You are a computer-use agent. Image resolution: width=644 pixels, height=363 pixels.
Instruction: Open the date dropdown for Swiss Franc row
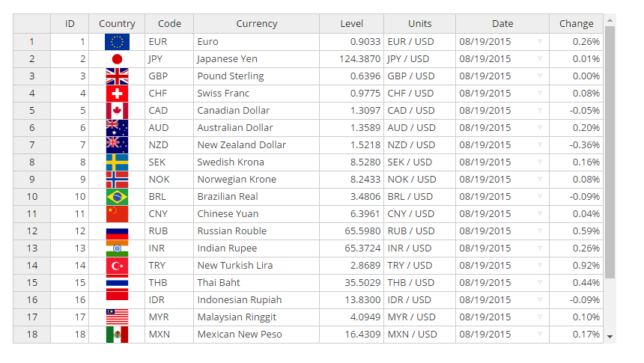(x=539, y=94)
